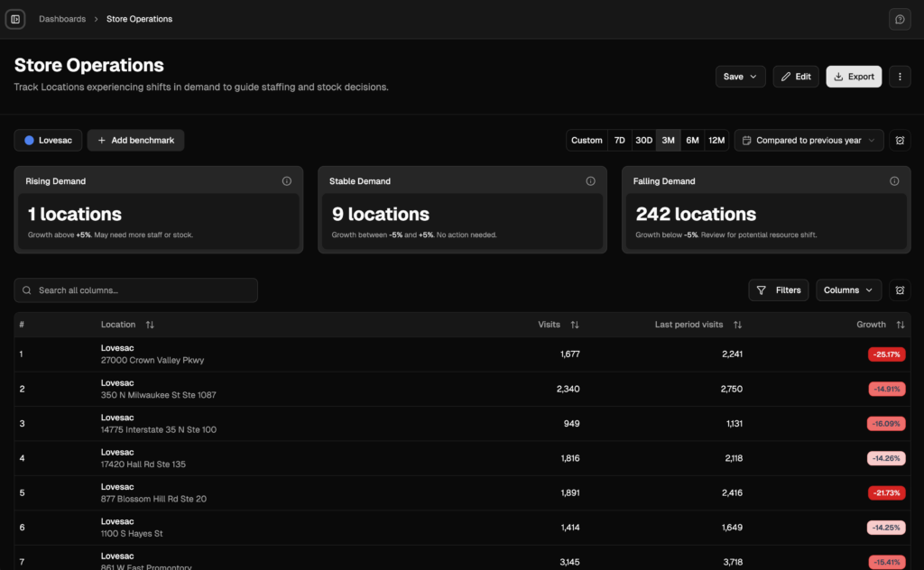Image resolution: width=924 pixels, height=570 pixels.
Task: Sort table by Location column
Action: (150, 325)
